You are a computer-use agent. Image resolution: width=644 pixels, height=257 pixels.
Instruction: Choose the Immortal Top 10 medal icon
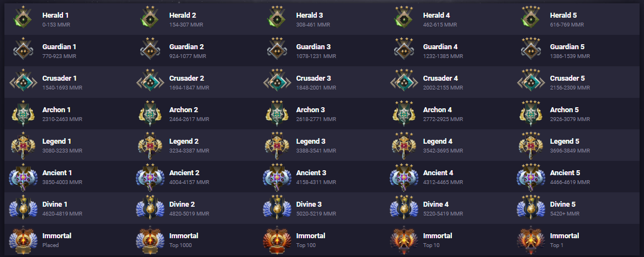point(401,240)
